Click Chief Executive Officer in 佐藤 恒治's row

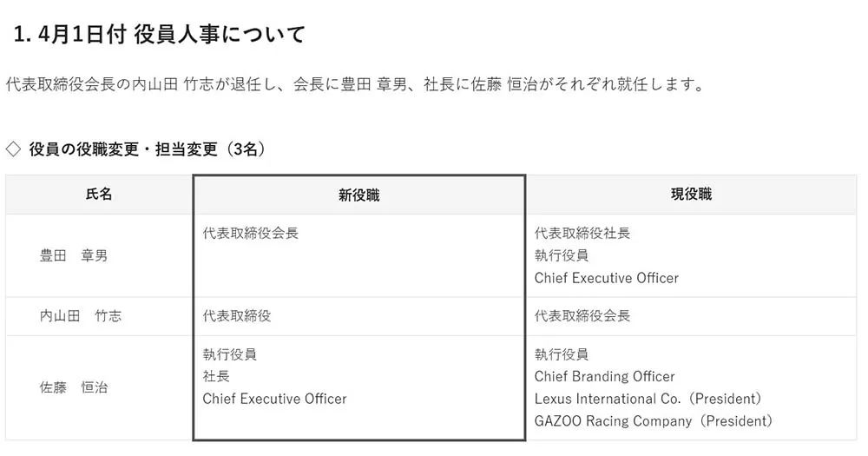[x=274, y=399]
